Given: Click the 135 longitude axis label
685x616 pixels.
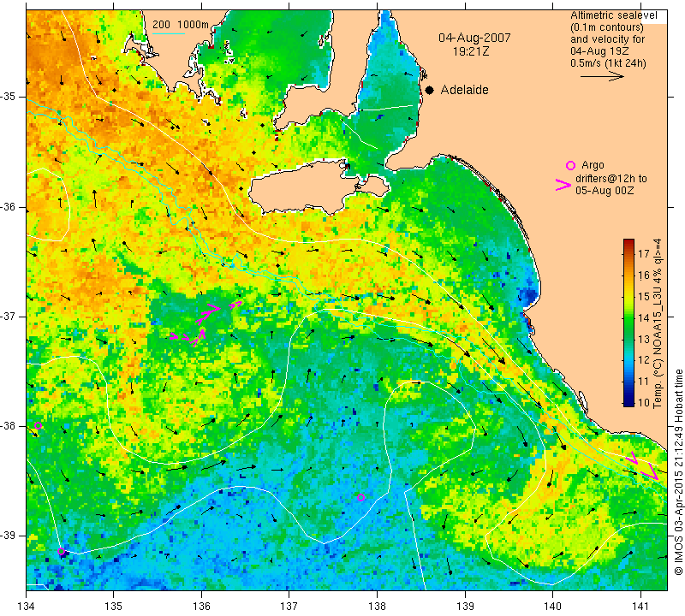Looking at the screenshot, I should [x=114, y=607].
